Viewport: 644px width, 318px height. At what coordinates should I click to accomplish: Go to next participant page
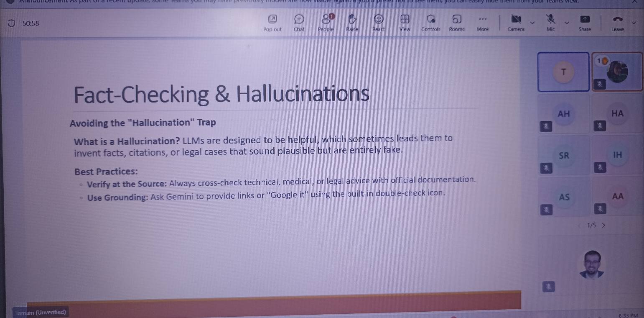coord(603,226)
